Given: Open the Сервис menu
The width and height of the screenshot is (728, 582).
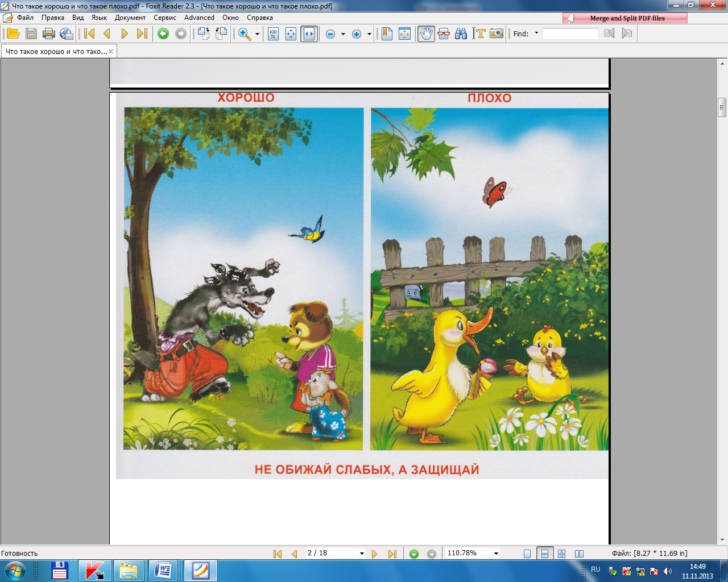Looking at the screenshot, I should pos(165,18).
